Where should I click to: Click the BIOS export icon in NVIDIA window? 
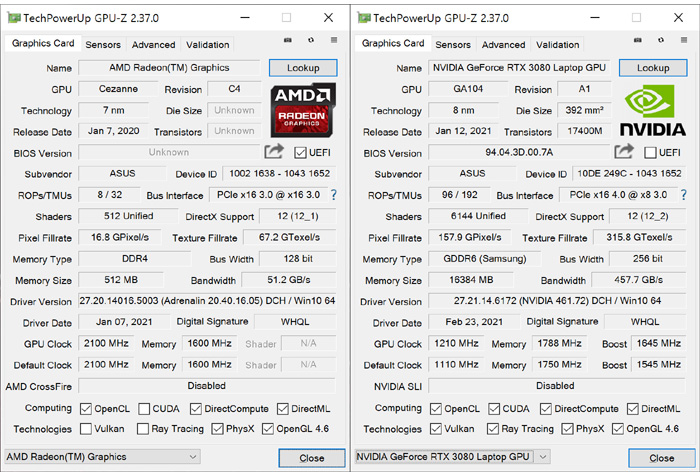point(624,152)
